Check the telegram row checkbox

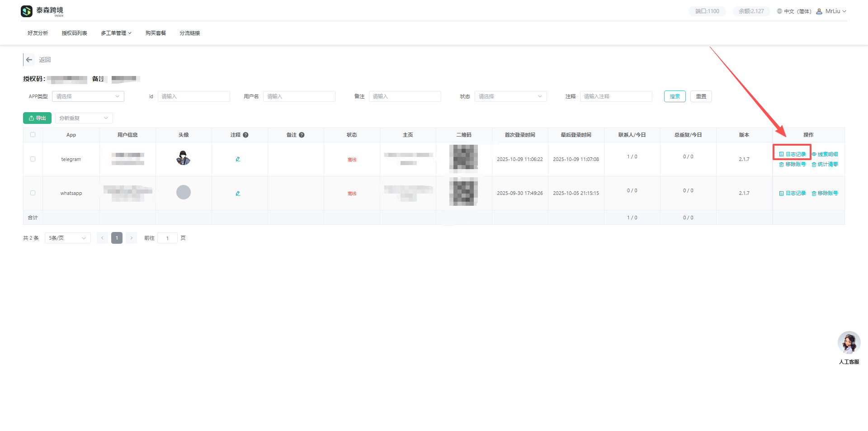[x=33, y=159]
